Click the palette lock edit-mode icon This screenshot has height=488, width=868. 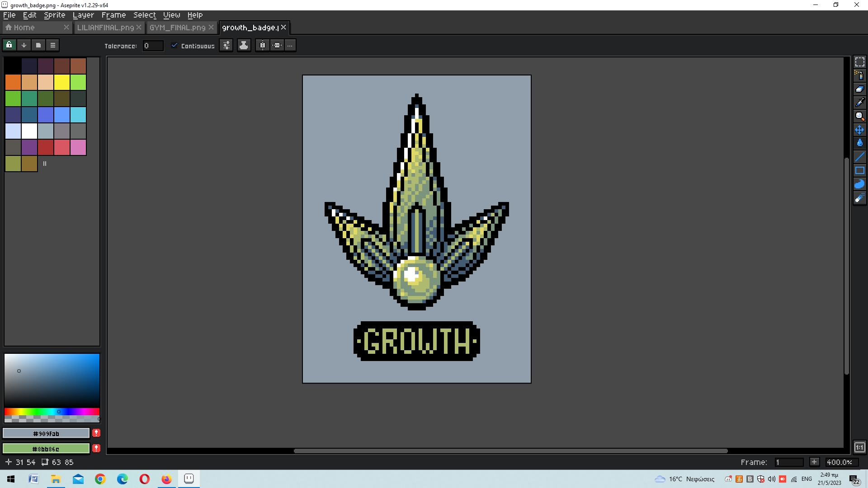(x=9, y=45)
